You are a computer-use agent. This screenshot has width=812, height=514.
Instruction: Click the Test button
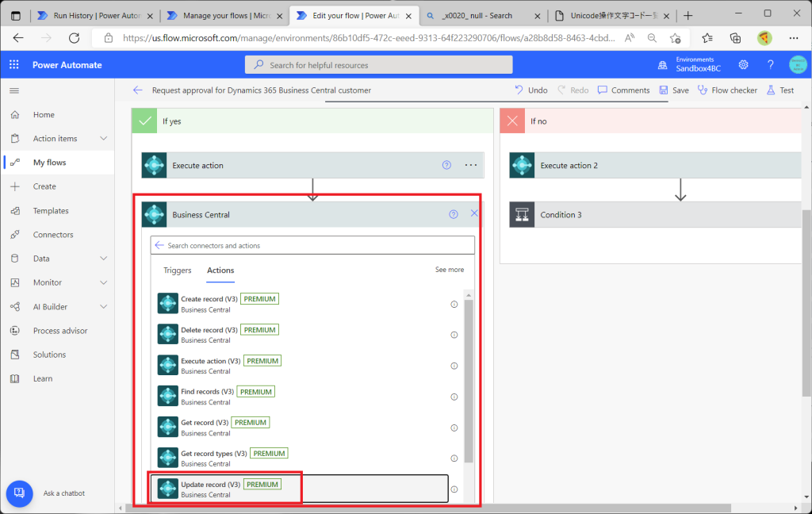(x=780, y=90)
